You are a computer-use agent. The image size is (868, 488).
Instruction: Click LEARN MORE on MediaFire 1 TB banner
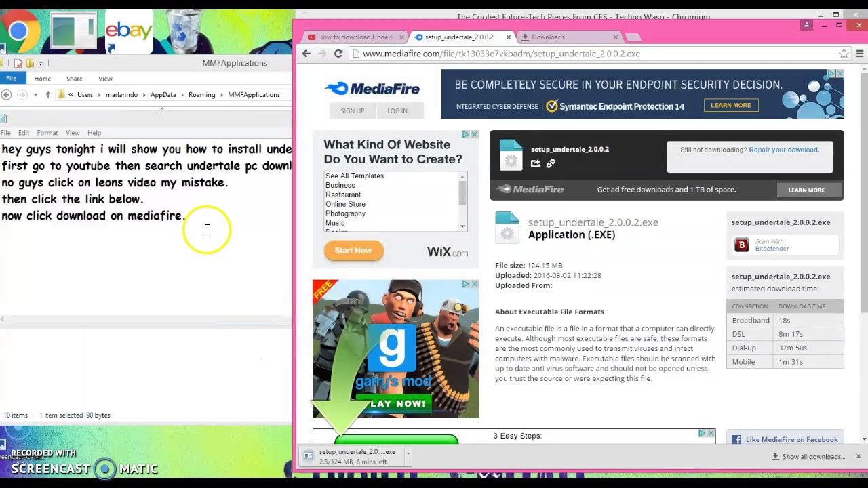[x=806, y=190]
